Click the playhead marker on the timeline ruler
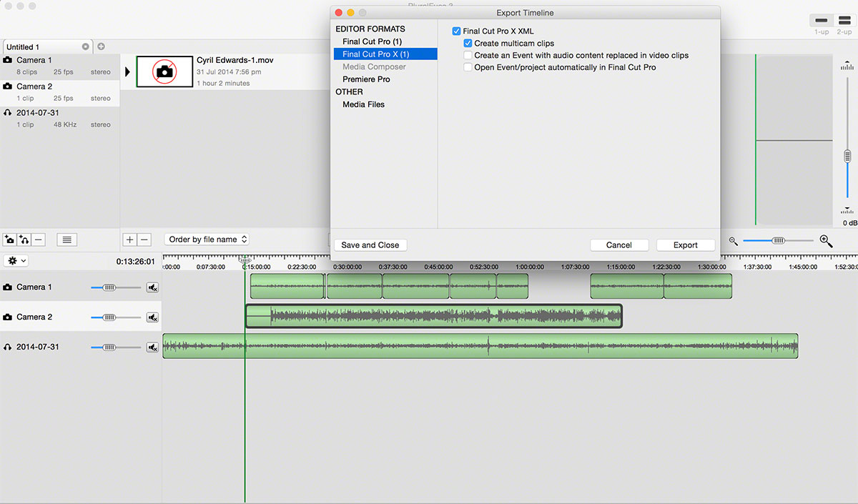The height and width of the screenshot is (504, 858). tap(245, 259)
